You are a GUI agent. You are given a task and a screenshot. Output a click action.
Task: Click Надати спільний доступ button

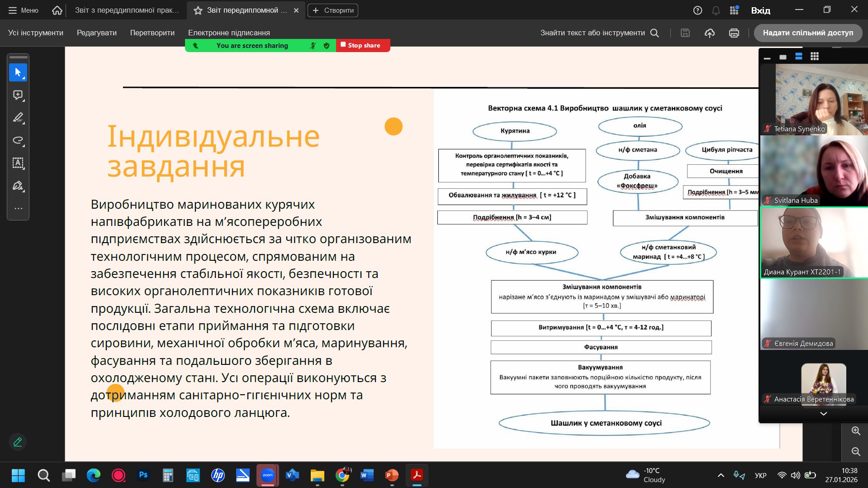[807, 33]
